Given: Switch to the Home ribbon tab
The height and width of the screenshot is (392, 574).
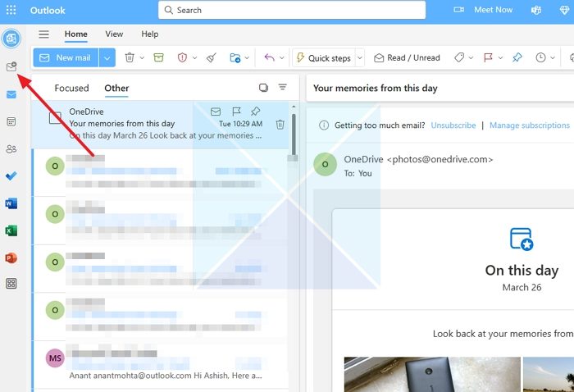Looking at the screenshot, I should 75,34.
